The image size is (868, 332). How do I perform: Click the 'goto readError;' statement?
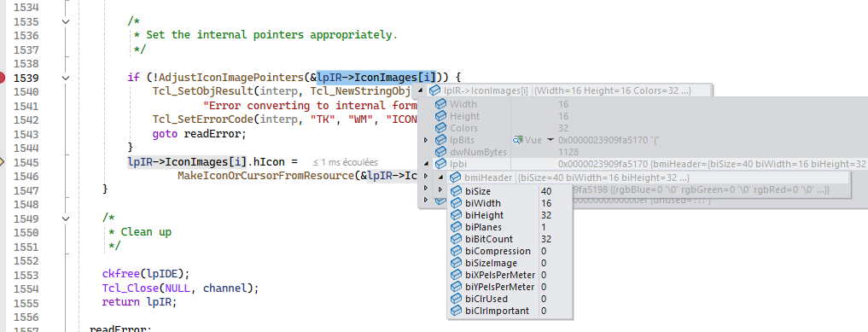coord(199,134)
